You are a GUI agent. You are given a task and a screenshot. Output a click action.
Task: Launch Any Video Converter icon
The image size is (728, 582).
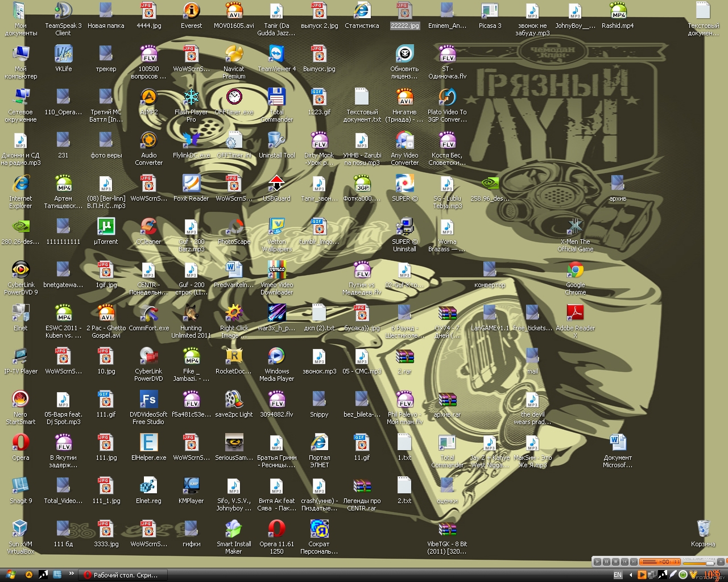[404, 148]
